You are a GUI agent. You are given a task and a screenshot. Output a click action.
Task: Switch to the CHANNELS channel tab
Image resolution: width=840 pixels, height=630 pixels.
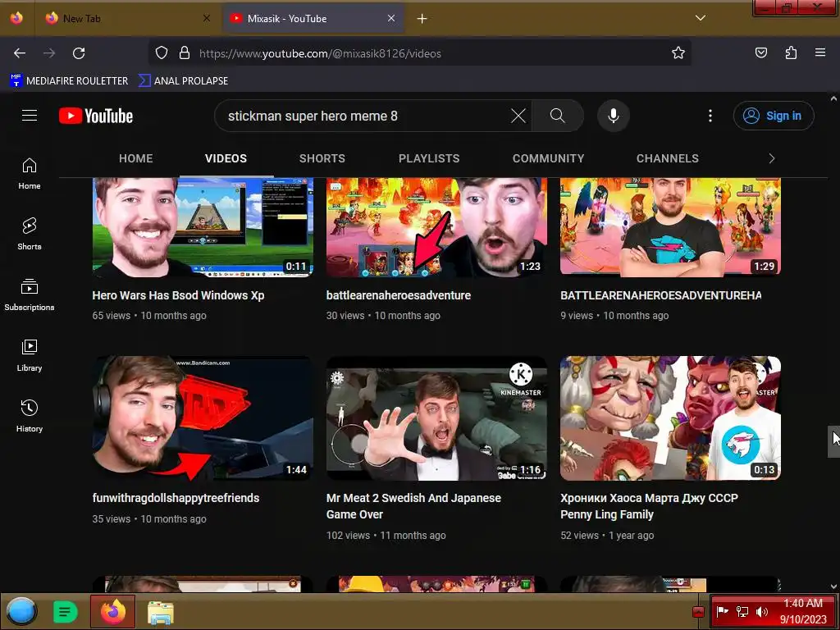click(668, 158)
